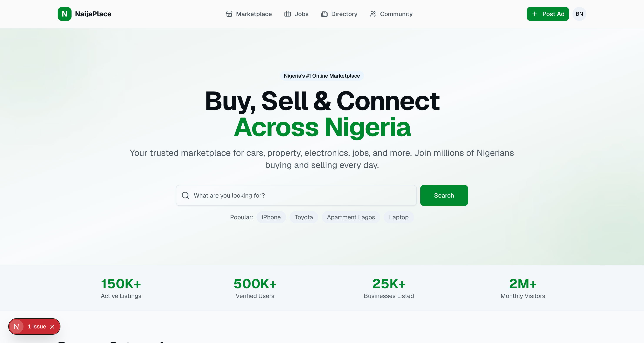Click the Directory building icon

tap(324, 14)
